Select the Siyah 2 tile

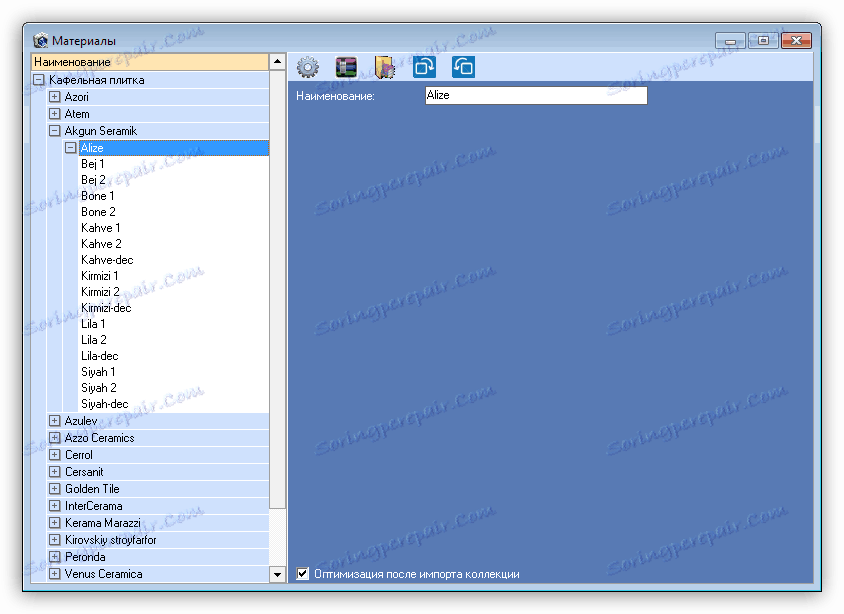pyautogui.click(x=99, y=388)
